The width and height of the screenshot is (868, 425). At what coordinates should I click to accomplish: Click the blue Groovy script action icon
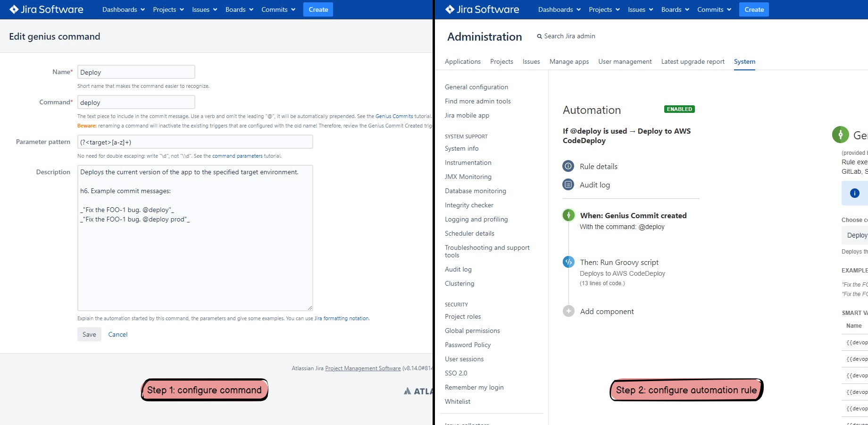pos(568,262)
